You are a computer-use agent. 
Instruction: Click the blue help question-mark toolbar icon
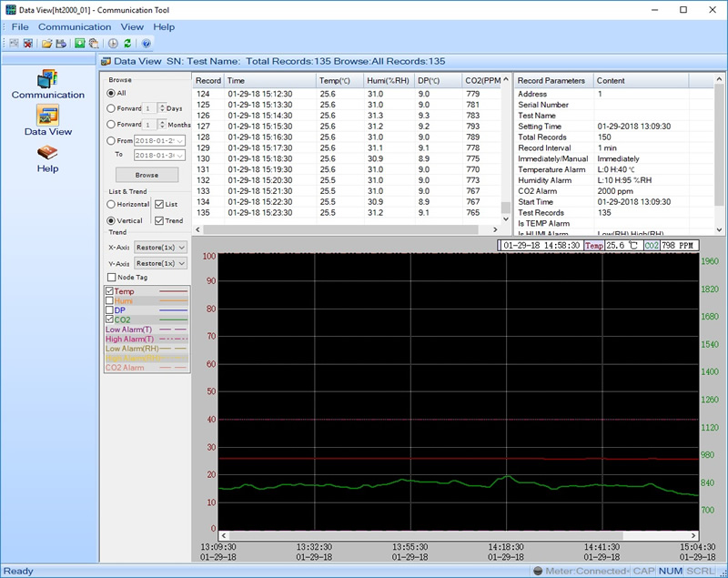point(146,43)
